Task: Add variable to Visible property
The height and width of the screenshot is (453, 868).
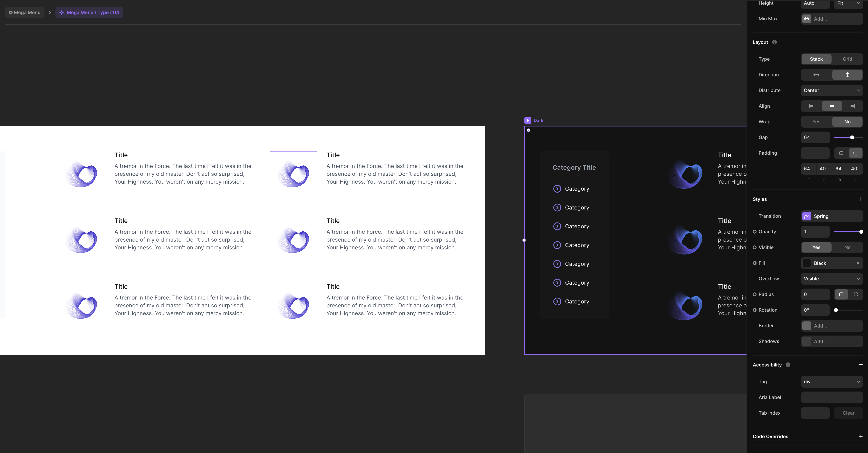Action: tap(754, 247)
